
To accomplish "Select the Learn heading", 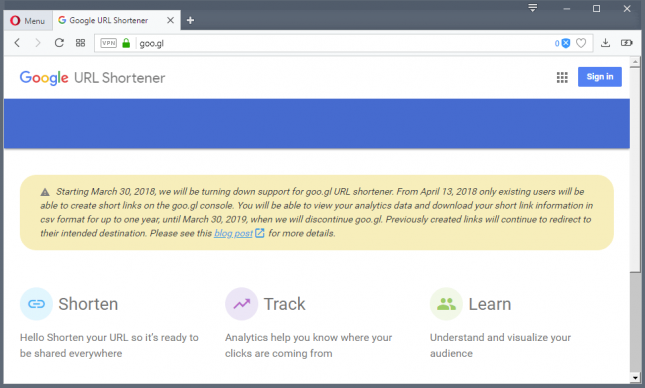I will pyautogui.click(x=490, y=304).
